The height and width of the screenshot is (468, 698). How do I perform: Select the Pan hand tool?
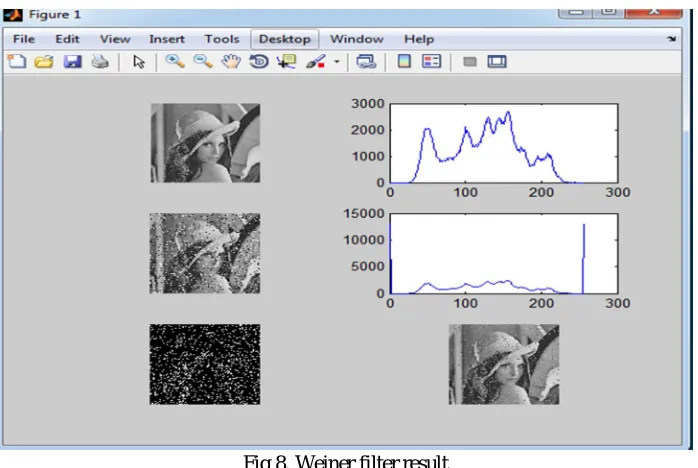[231, 61]
